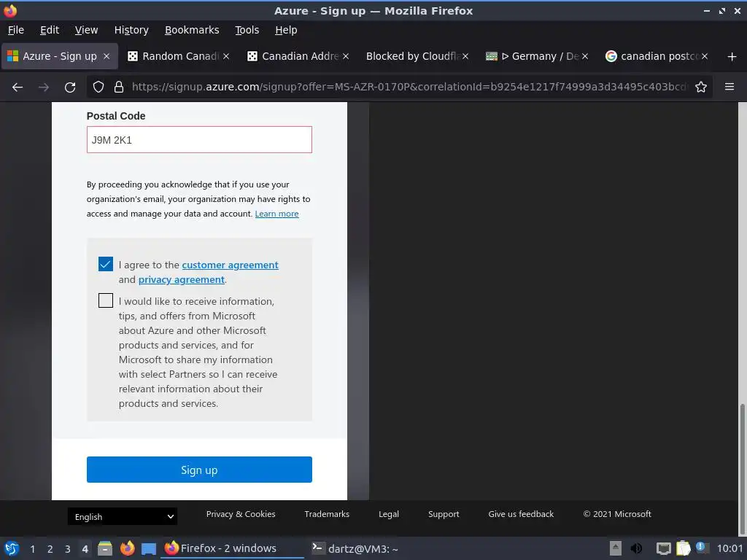Launch Firefox from the taskbar launcher icon

[127, 548]
